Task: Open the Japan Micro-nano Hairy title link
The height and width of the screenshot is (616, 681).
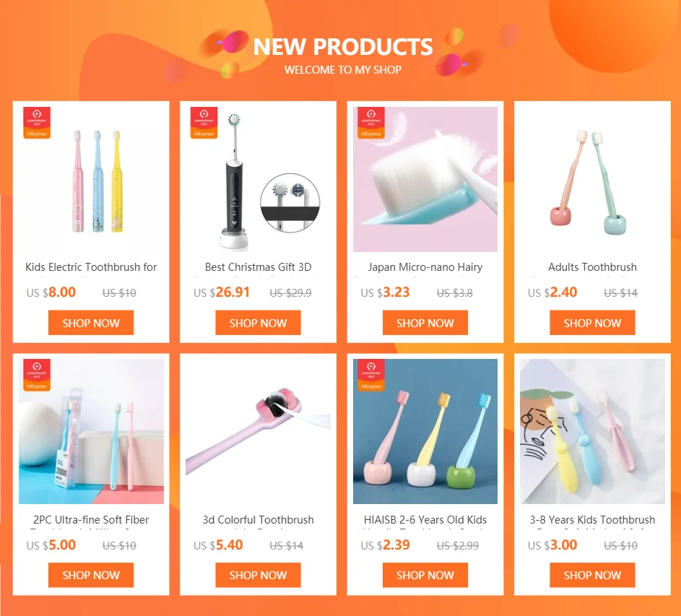Action: [425, 267]
